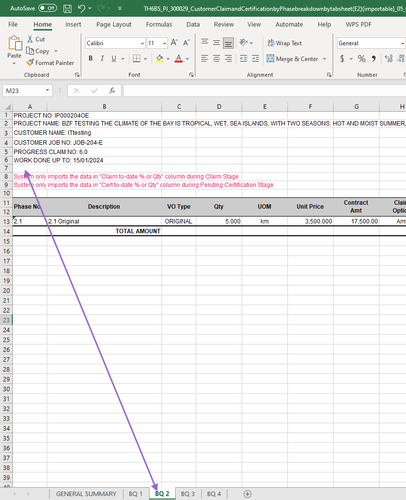Apply the red Font Color

pos(179,59)
